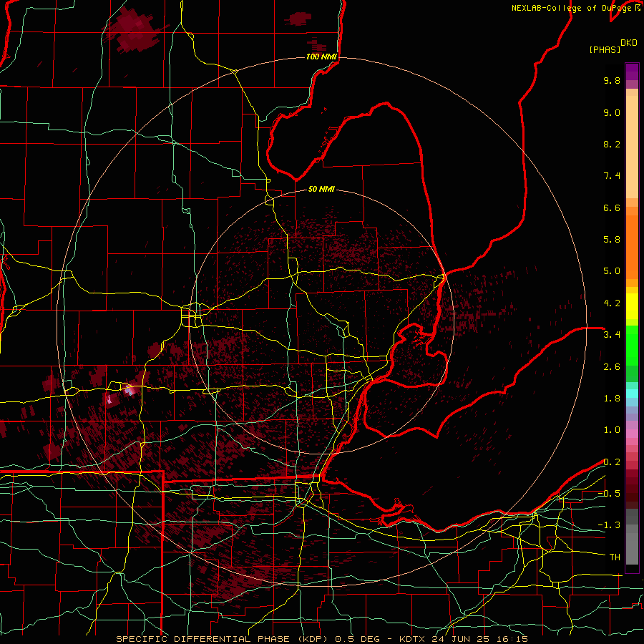The image size is (644, 644).
Task: Pick the cyan band of the color scale
Action: (x=632, y=394)
